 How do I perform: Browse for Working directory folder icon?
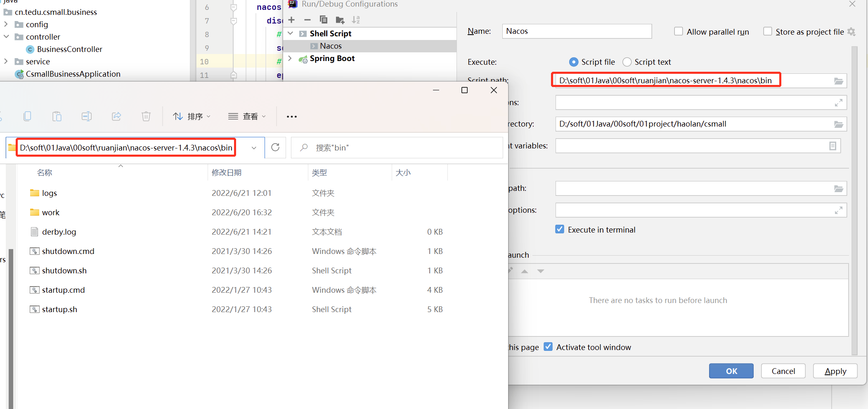point(839,124)
